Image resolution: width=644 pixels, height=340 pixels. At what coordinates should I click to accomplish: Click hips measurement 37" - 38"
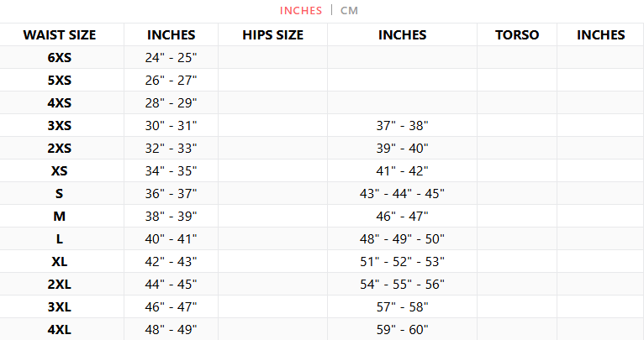(x=402, y=125)
